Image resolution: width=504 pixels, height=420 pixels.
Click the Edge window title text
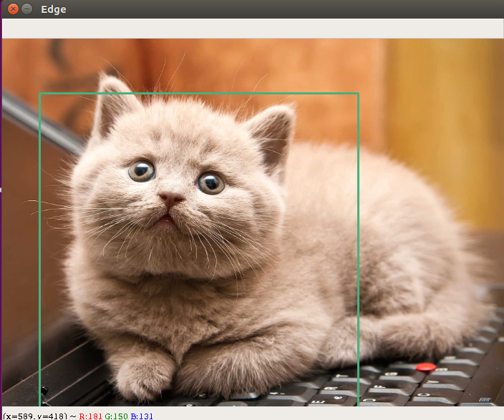54,9
